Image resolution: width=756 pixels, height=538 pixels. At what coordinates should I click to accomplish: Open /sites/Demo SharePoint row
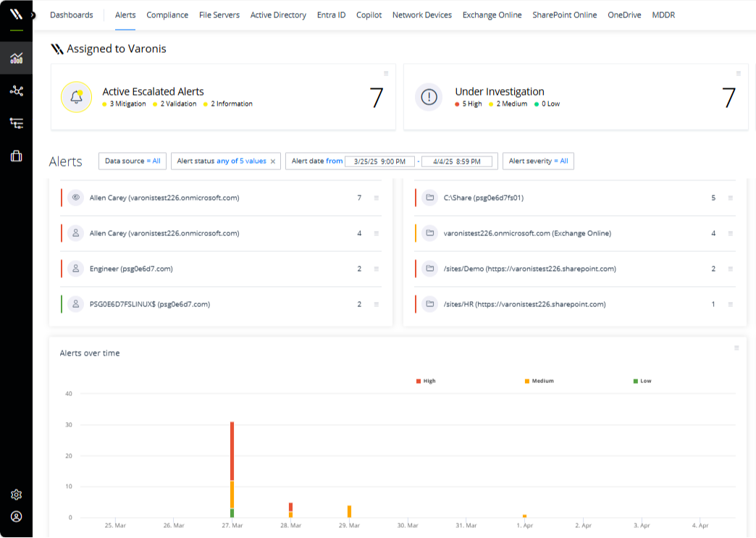575,269
